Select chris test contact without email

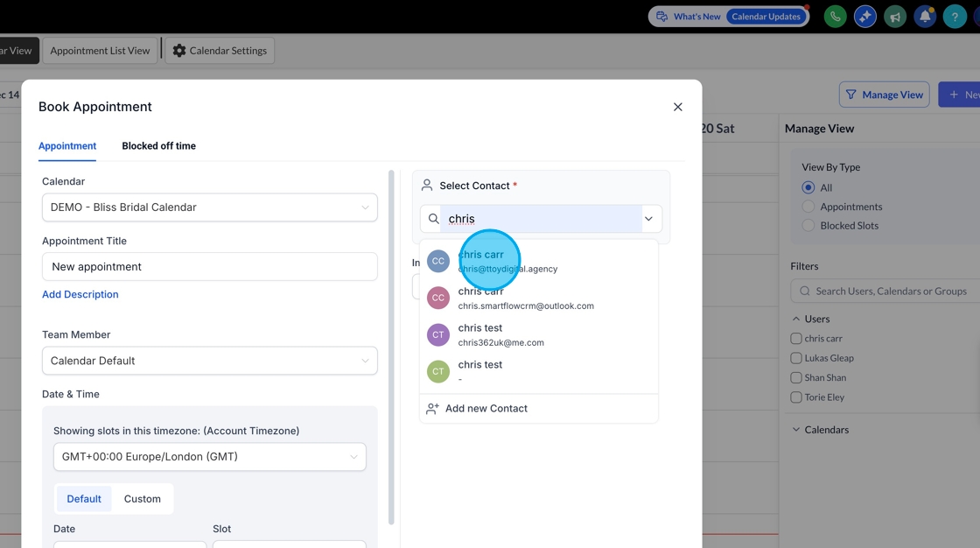click(x=539, y=371)
